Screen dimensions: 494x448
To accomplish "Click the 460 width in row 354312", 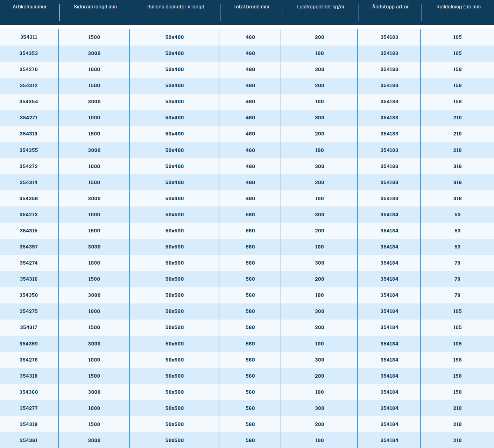I will click(x=250, y=85).
